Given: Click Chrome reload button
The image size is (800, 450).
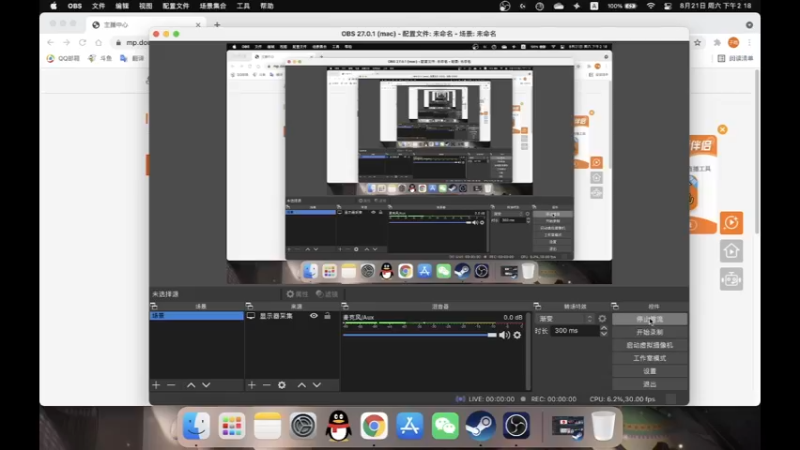Looking at the screenshot, I should [x=83, y=42].
